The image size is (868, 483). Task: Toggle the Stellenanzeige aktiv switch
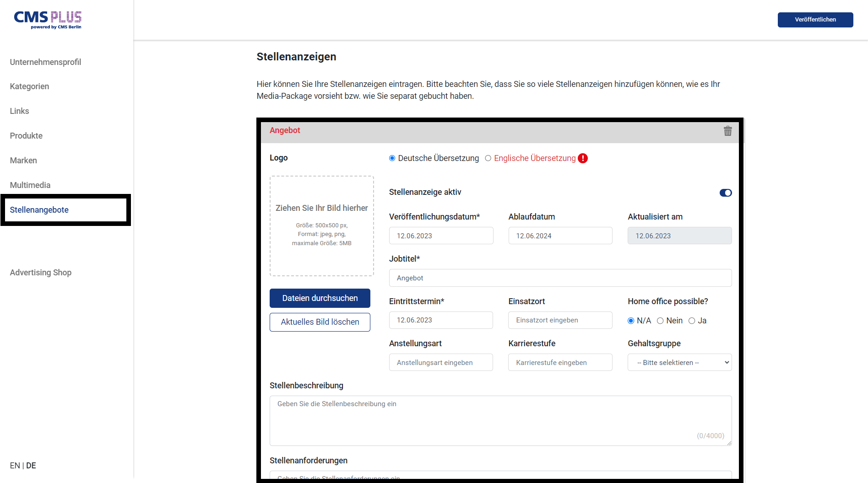pyautogui.click(x=726, y=193)
